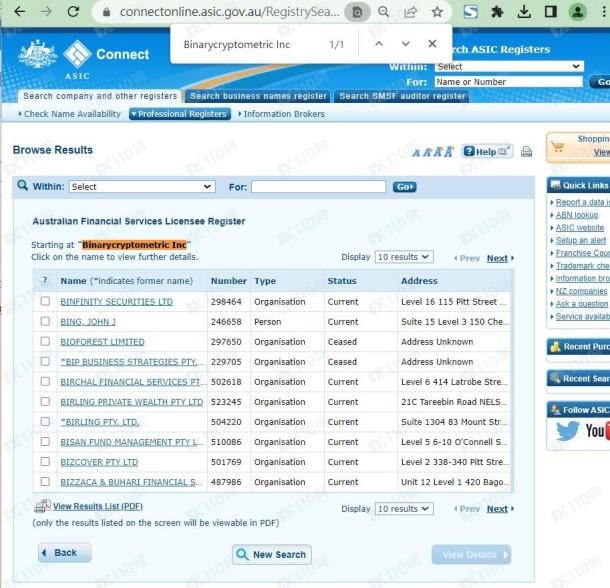
Task: Open View Results List (PDF) link
Action: point(98,506)
